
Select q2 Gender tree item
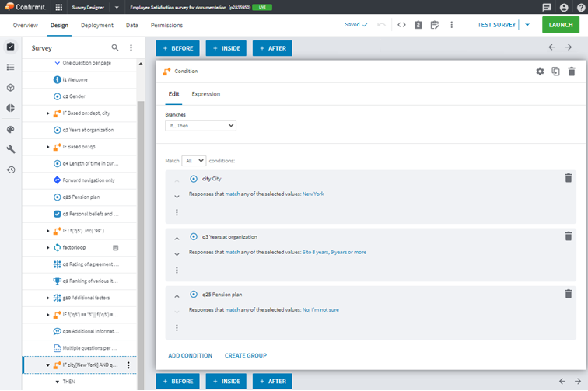[79, 96]
